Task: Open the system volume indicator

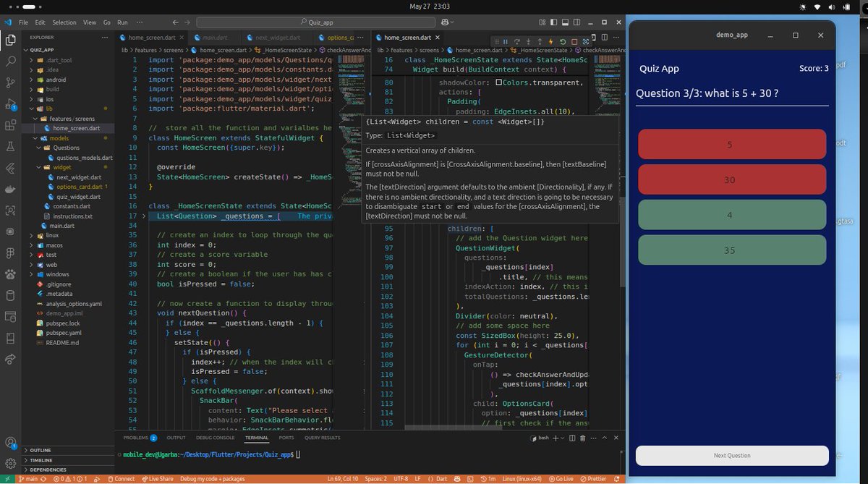Action: 833,7
